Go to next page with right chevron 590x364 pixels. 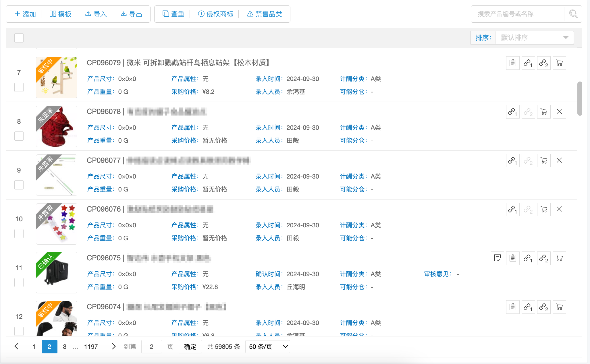click(x=114, y=346)
